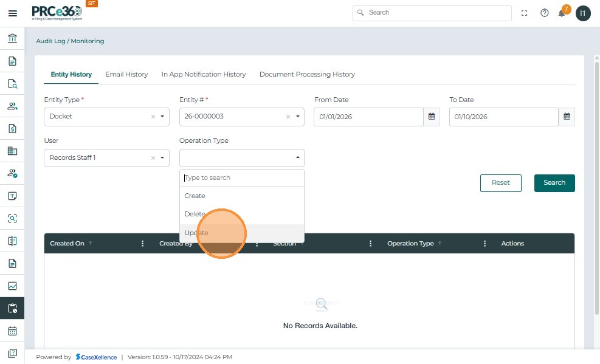Open Operation Type column options menu

pos(485,244)
